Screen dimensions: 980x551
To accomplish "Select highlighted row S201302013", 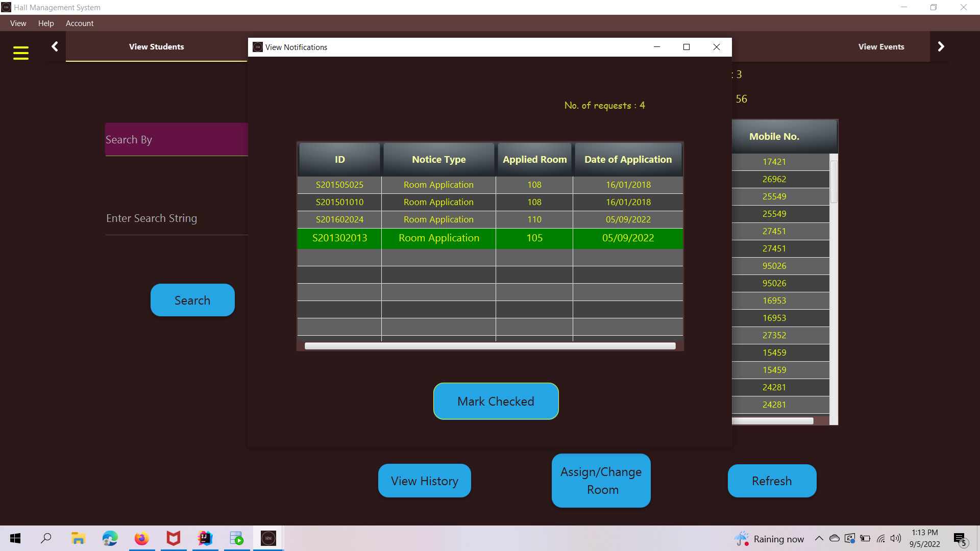I will 490,238.
